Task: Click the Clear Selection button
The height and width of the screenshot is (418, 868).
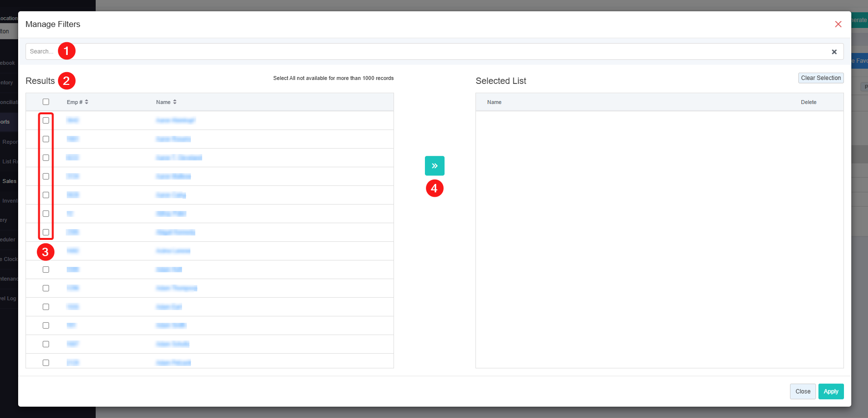Action: [x=820, y=78]
